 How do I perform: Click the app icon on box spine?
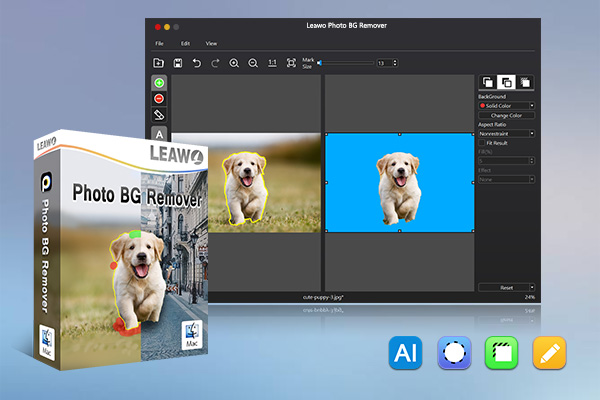[x=46, y=182]
